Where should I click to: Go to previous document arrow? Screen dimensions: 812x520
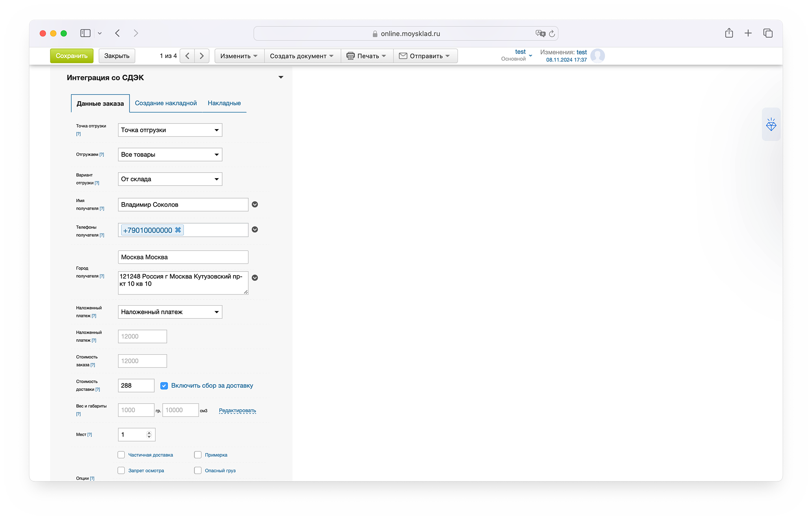point(187,56)
